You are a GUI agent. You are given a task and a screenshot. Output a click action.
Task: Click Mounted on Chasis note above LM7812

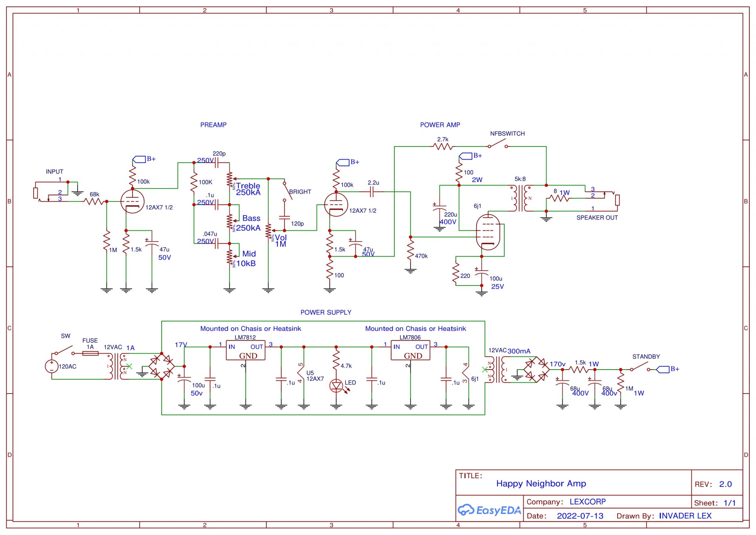[x=251, y=329]
